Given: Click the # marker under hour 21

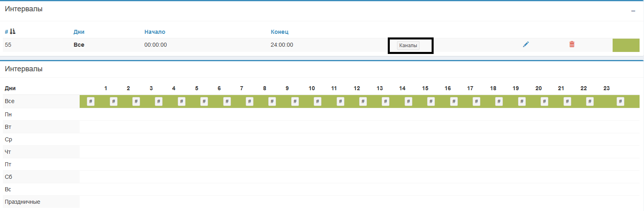Looking at the screenshot, I should coord(567,101).
